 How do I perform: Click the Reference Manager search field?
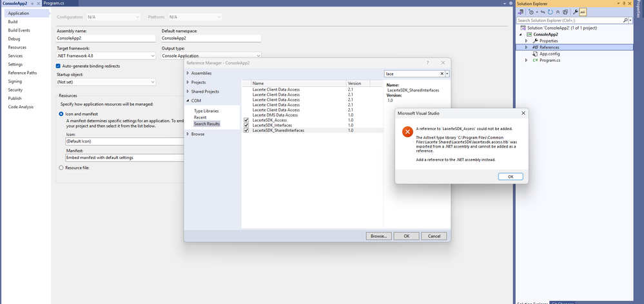[x=411, y=74]
